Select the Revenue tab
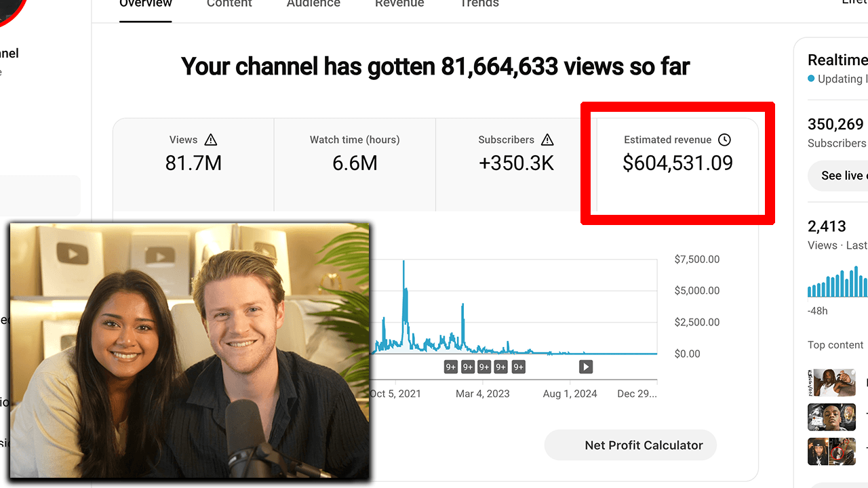This screenshot has width=868, height=488. [399, 4]
